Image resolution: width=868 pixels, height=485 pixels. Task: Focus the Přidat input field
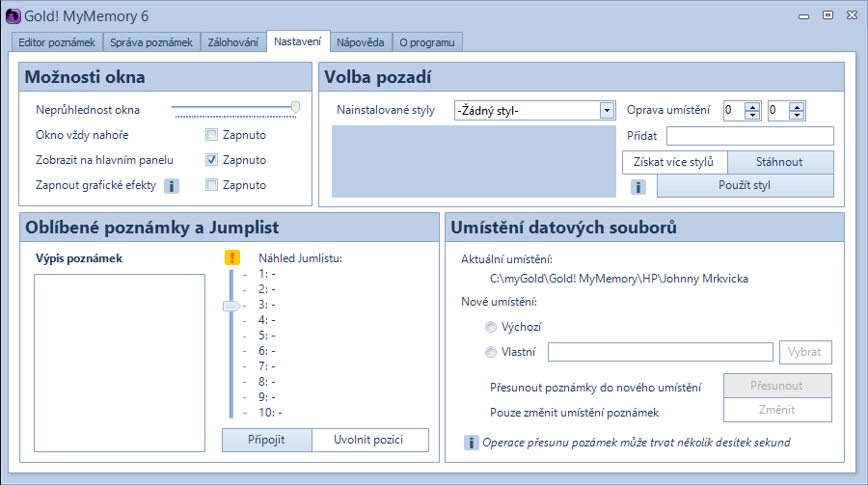click(750, 136)
